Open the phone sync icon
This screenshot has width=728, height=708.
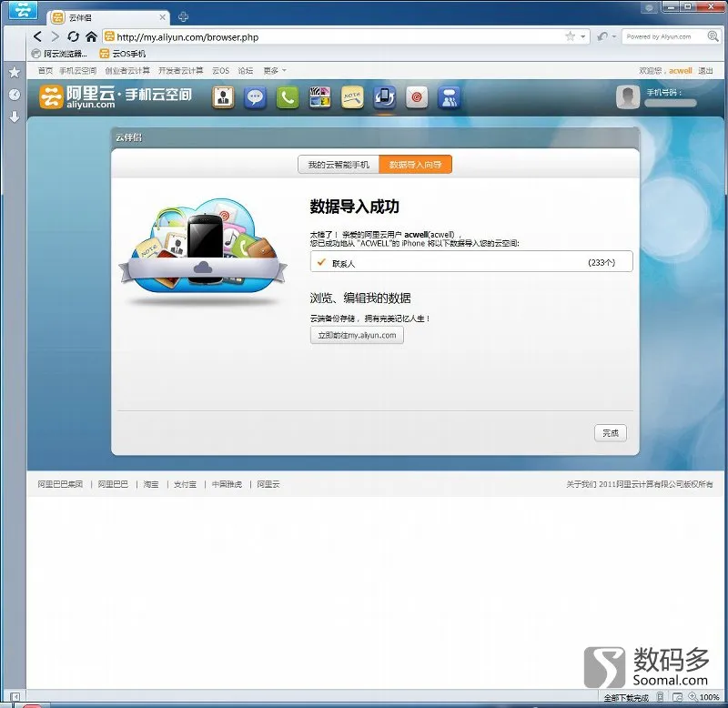coord(384,97)
